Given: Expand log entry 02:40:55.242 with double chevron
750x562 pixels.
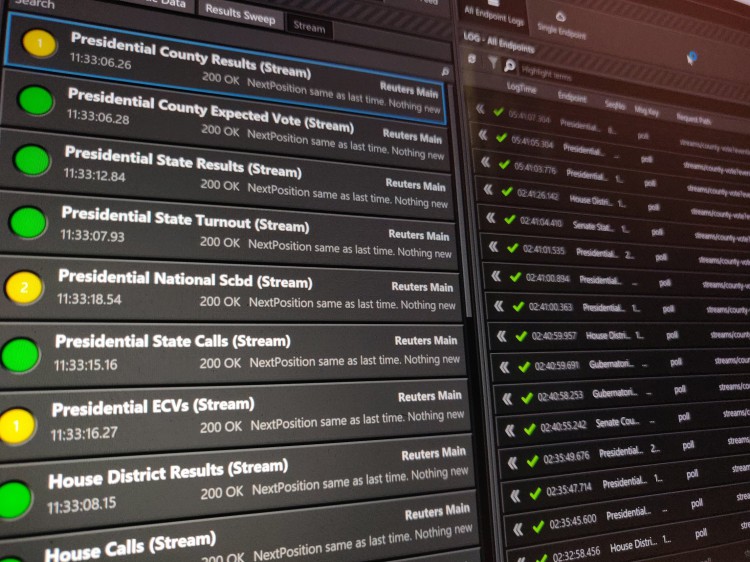Looking at the screenshot, I should coord(510,431).
